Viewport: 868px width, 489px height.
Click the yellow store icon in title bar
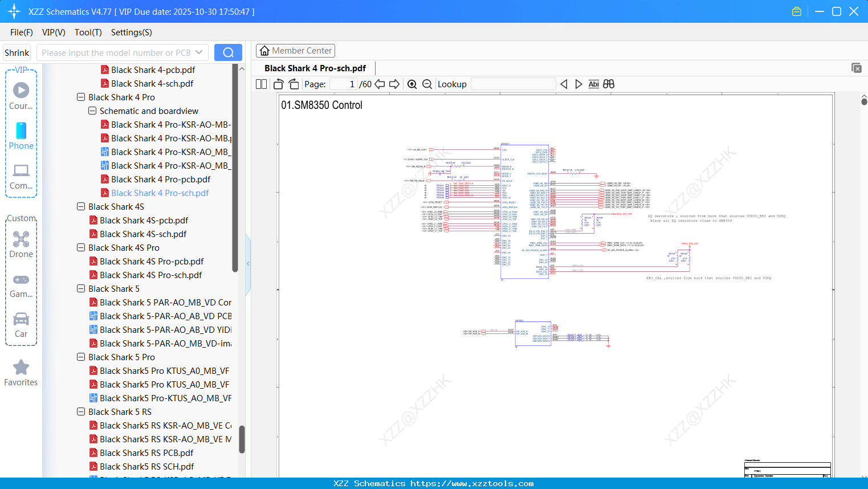[x=797, y=11]
